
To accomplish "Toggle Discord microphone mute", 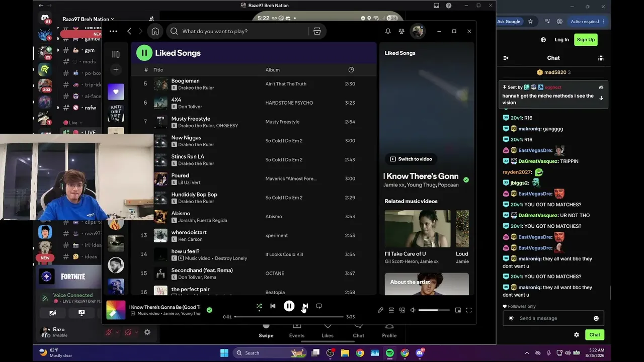I will click(108, 332).
